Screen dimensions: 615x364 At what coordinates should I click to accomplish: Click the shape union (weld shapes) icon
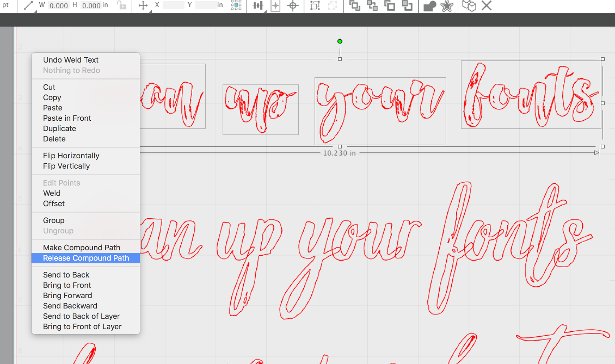[430, 6]
